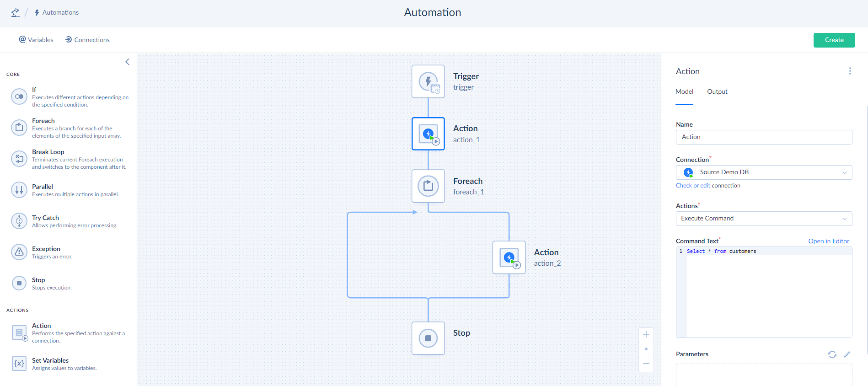Select the If component icon
The image size is (868, 386).
tap(19, 96)
